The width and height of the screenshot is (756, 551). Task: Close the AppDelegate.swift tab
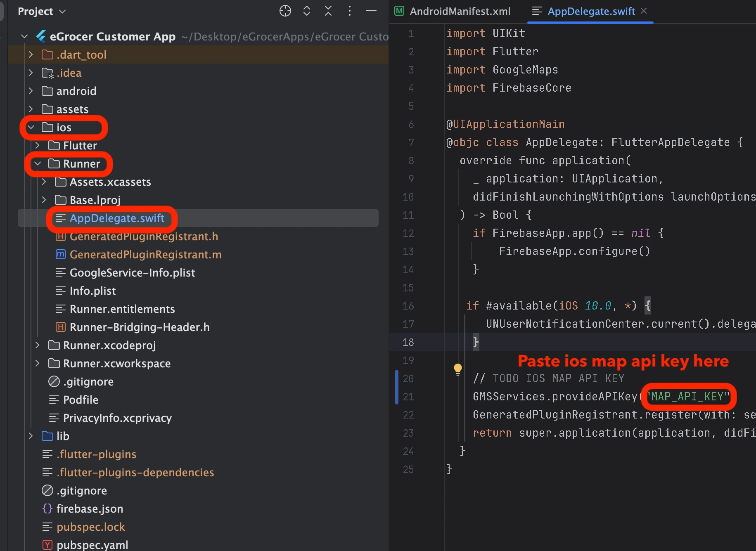(644, 11)
